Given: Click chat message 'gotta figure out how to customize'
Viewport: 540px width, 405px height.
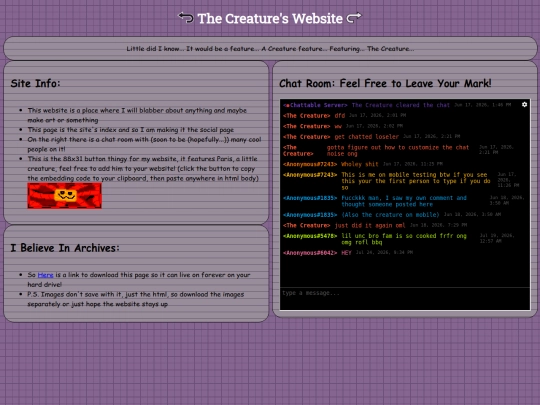Looking at the screenshot, I should coord(398,150).
